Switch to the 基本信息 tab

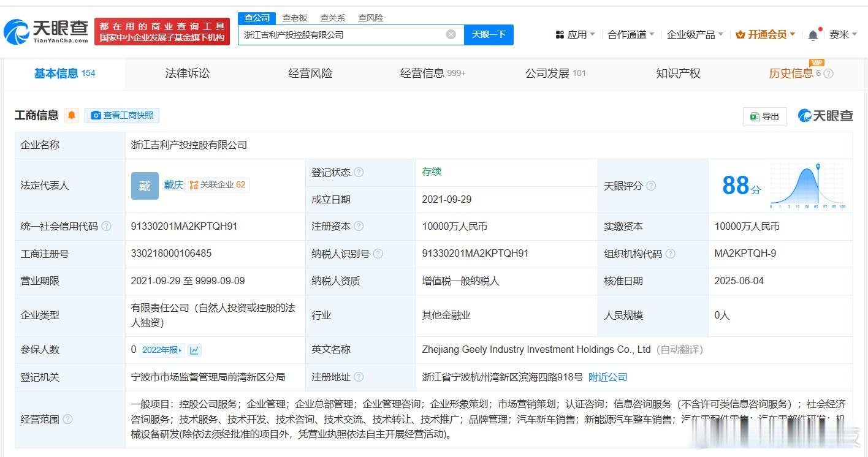[64, 74]
